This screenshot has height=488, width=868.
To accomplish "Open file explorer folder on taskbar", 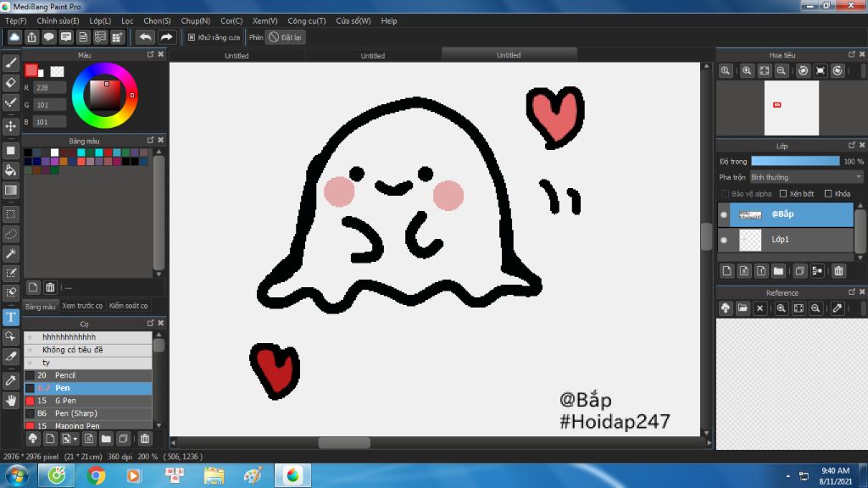I will (214, 476).
